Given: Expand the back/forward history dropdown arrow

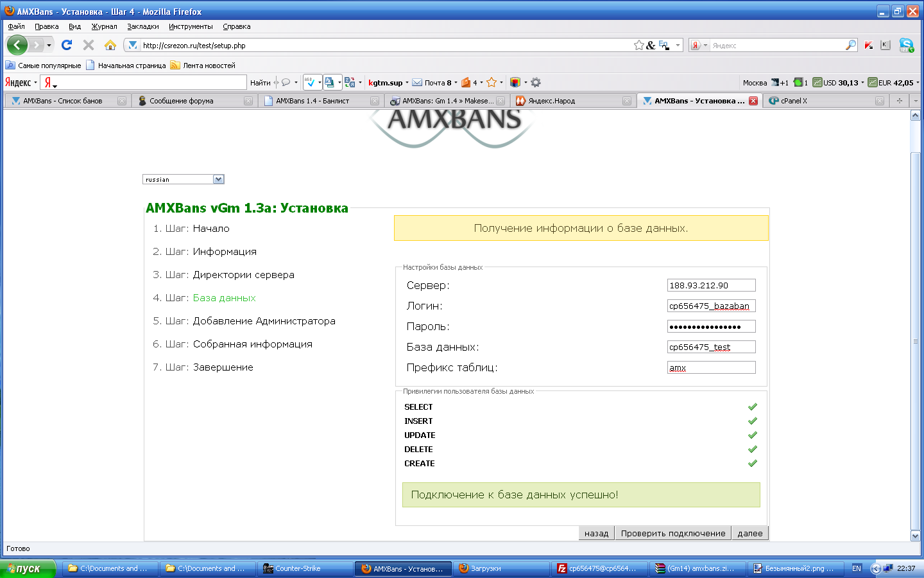Looking at the screenshot, I should click(49, 45).
